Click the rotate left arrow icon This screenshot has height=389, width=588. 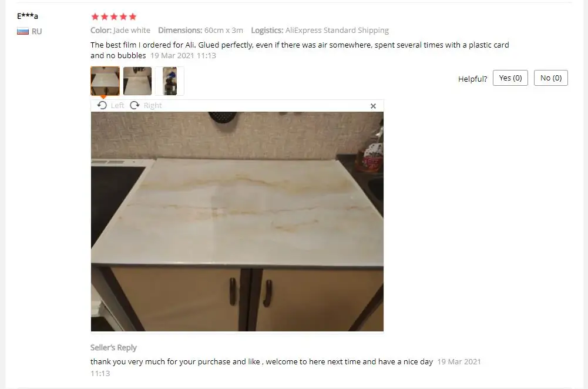102,105
